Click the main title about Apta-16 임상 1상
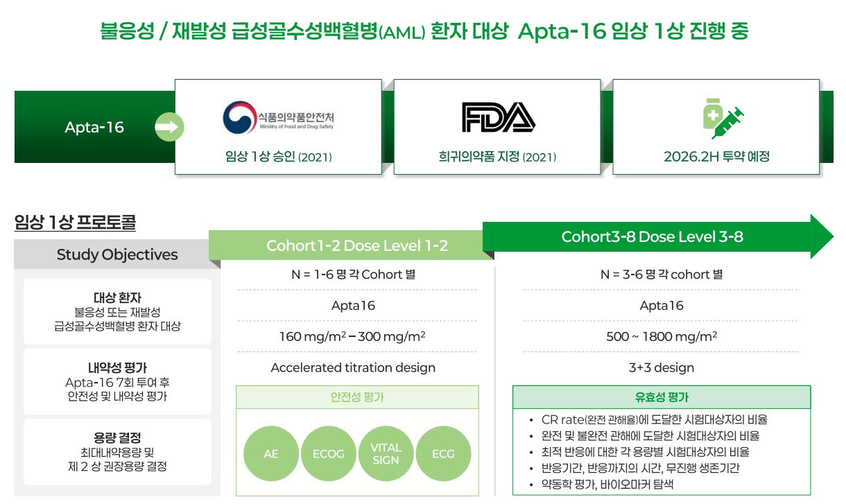 click(424, 31)
